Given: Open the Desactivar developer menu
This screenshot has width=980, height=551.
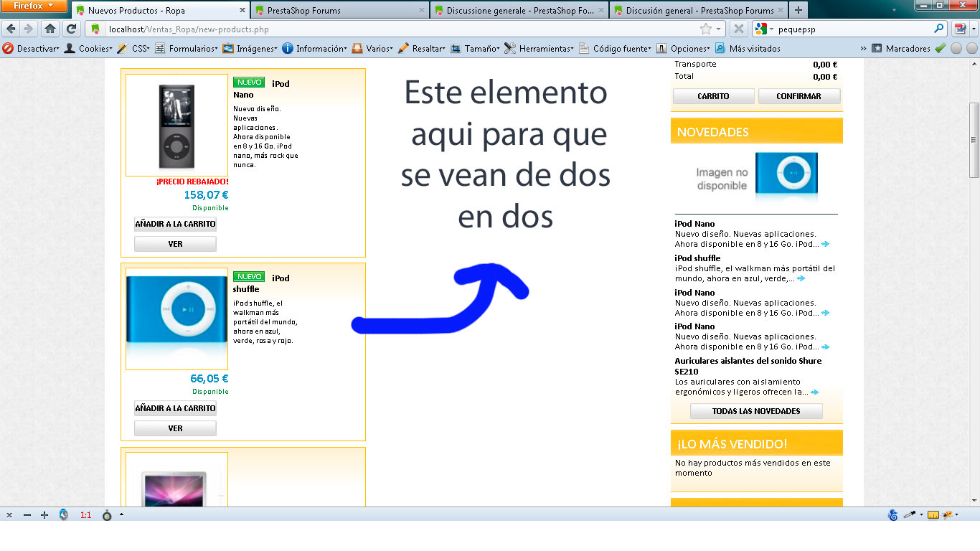Looking at the screenshot, I should (31, 49).
